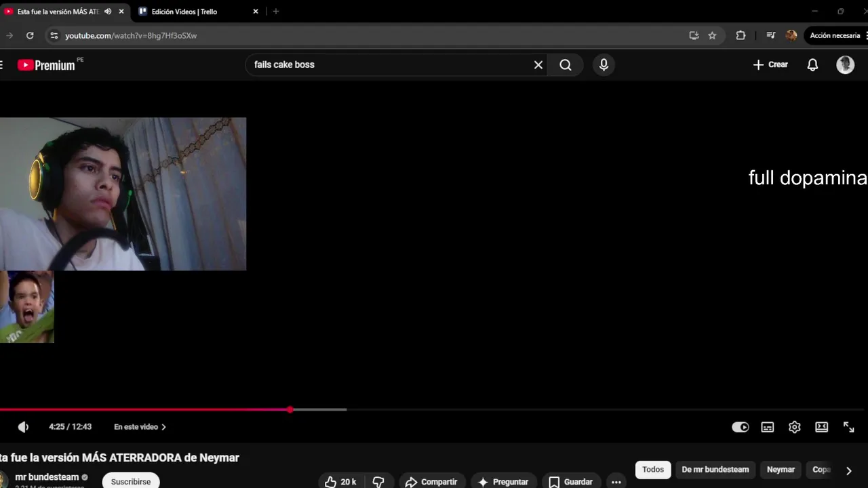Open the notifications bell

coord(812,65)
